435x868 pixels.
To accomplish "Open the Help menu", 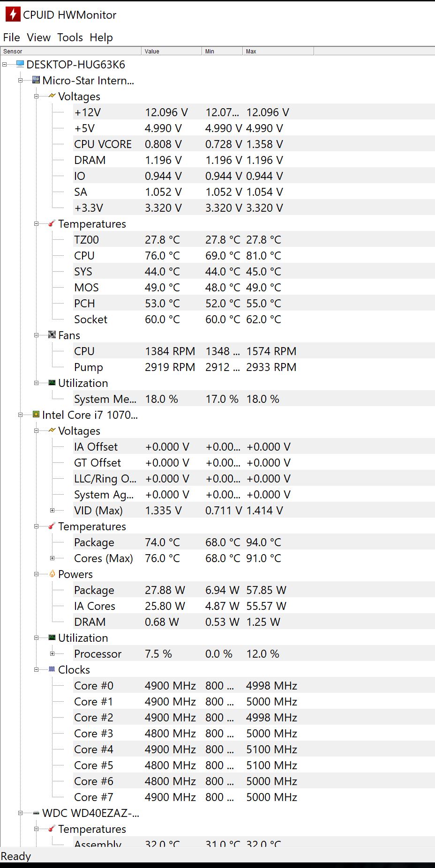I will point(101,37).
